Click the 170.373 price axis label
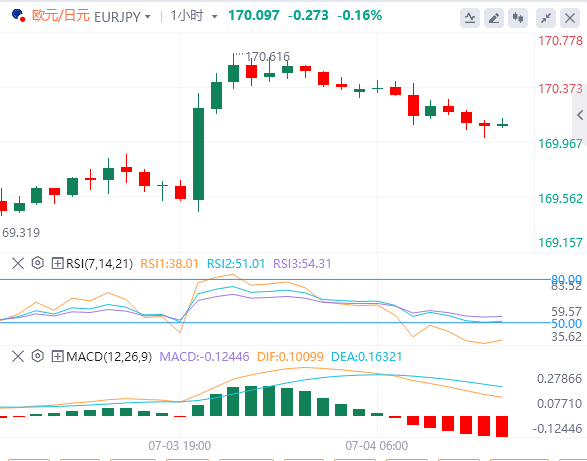The height and width of the screenshot is (461, 587). pos(560,89)
